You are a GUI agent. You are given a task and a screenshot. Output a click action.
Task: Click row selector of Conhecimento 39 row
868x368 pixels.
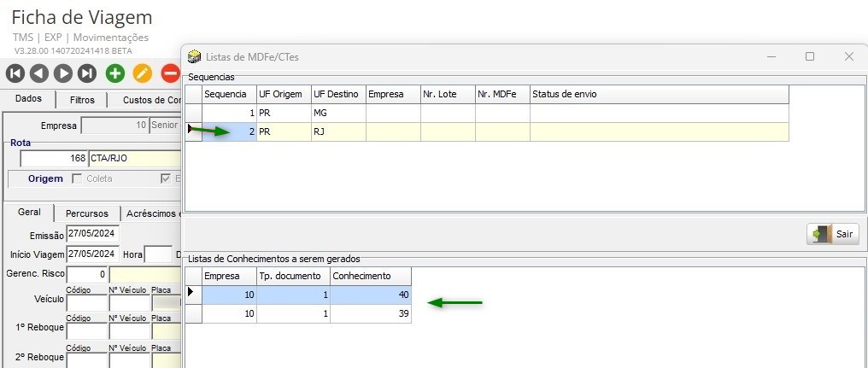[193, 313]
